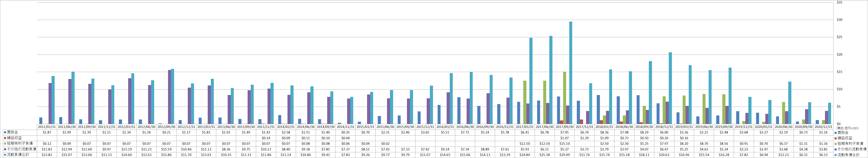Select the 2018/12/31 column header
The width and height of the screenshot is (868, 158).
tap(664, 127)
